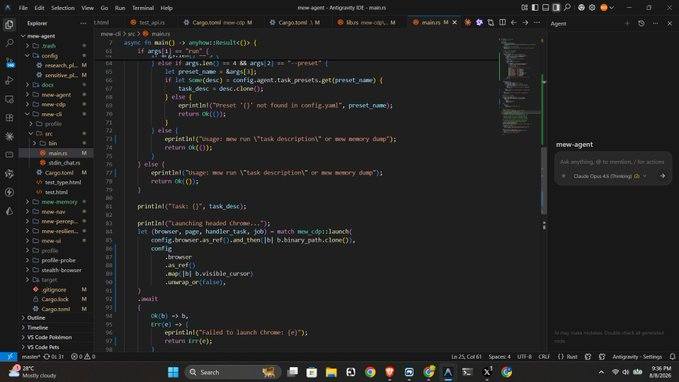The height and width of the screenshot is (382, 679).
Task: Click the code minimap overview
Action: pyautogui.click(x=520, y=87)
